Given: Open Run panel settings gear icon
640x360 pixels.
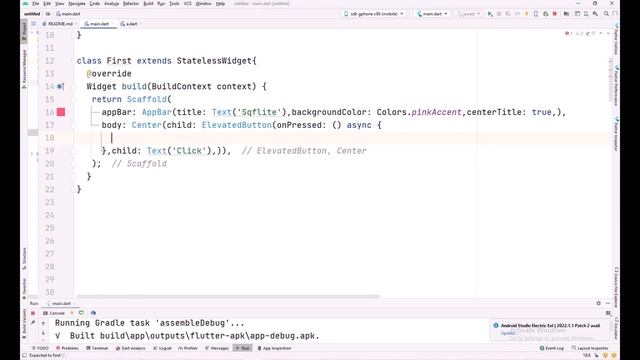Looking at the screenshot, I should click(598, 303).
